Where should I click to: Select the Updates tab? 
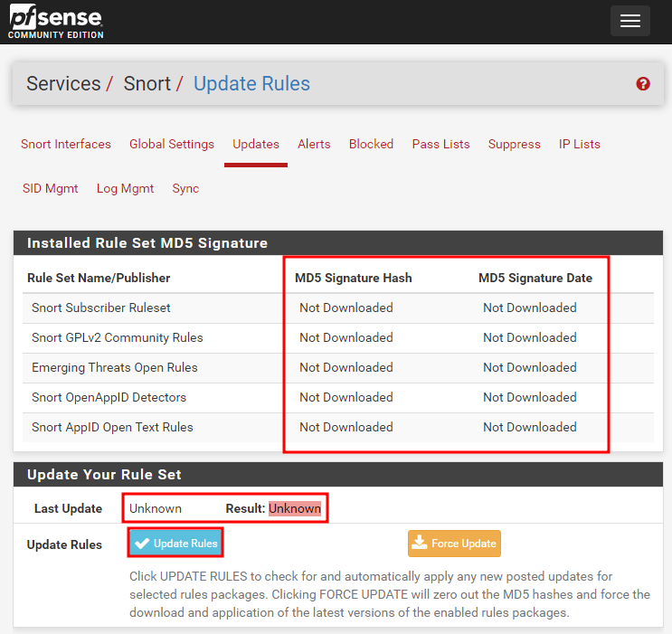256,144
